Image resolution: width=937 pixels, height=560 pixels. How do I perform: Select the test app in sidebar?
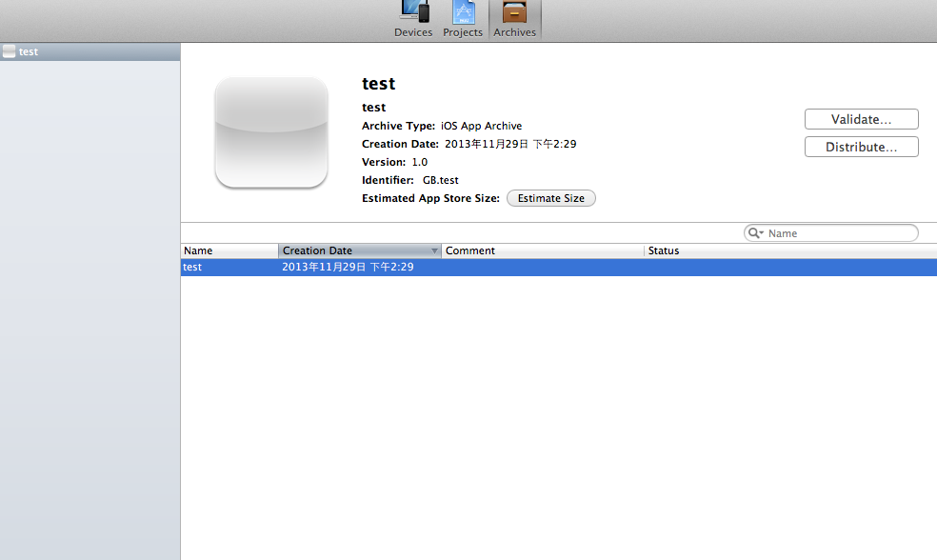point(29,51)
